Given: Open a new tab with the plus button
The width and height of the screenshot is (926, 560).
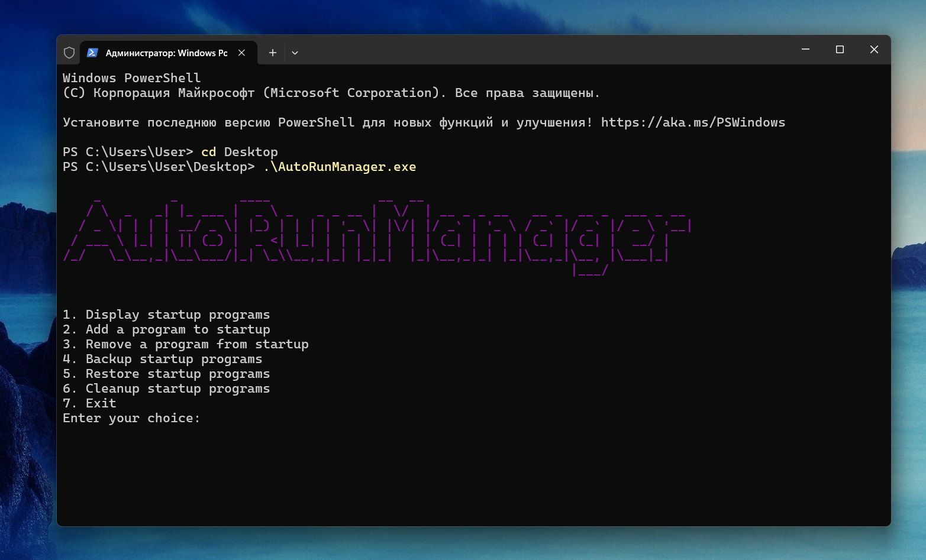Looking at the screenshot, I should (x=273, y=53).
